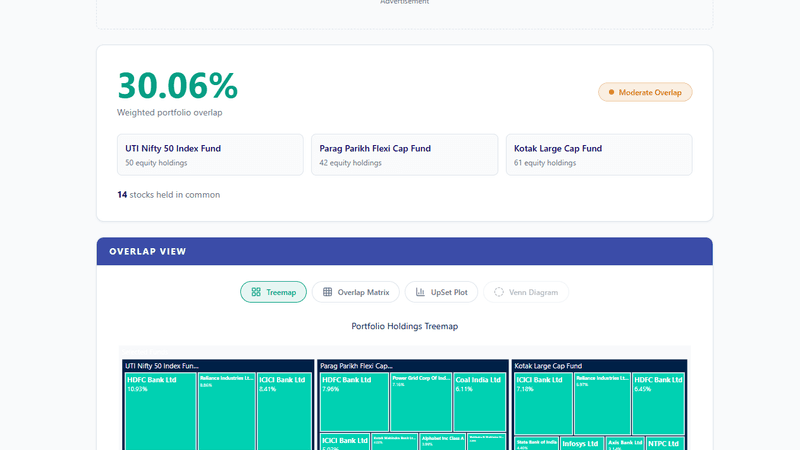The image size is (800, 450).
Task: Click Kotak Mahindra Bank tile in Parag Parikh group
Action: 395,442
